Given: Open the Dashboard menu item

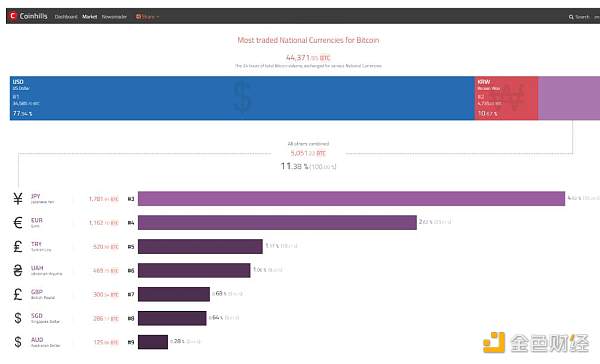Looking at the screenshot, I should 66,17.
